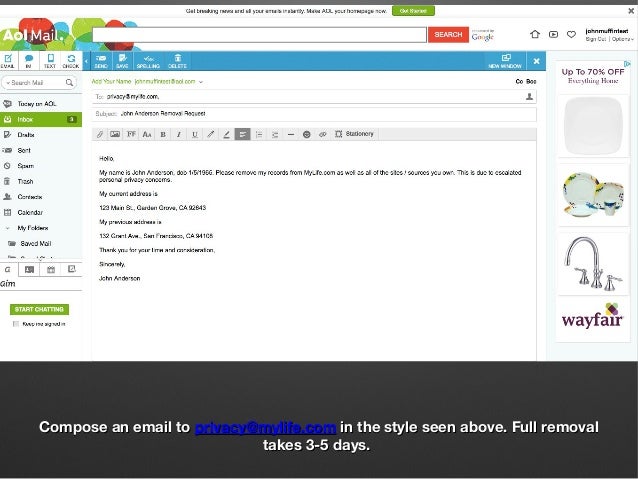The image size is (638, 479).
Task: Open the font size Aa option
Action: (147, 134)
